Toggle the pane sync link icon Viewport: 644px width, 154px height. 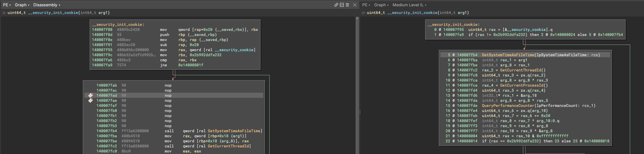[x=336, y=5]
